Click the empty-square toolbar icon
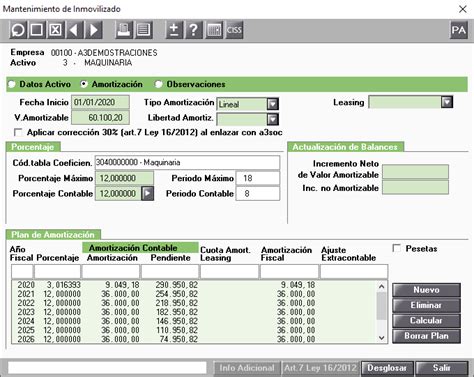The width and height of the screenshot is (474, 377). 37,30
